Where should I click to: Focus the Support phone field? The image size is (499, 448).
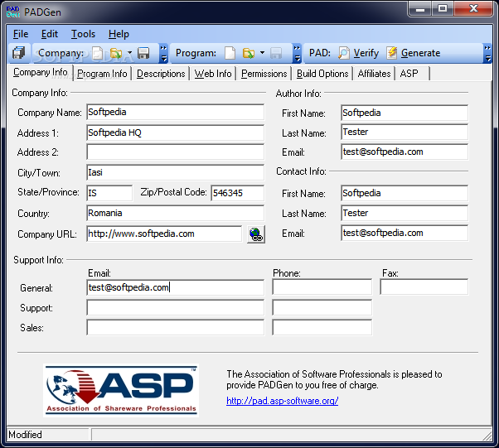point(322,308)
